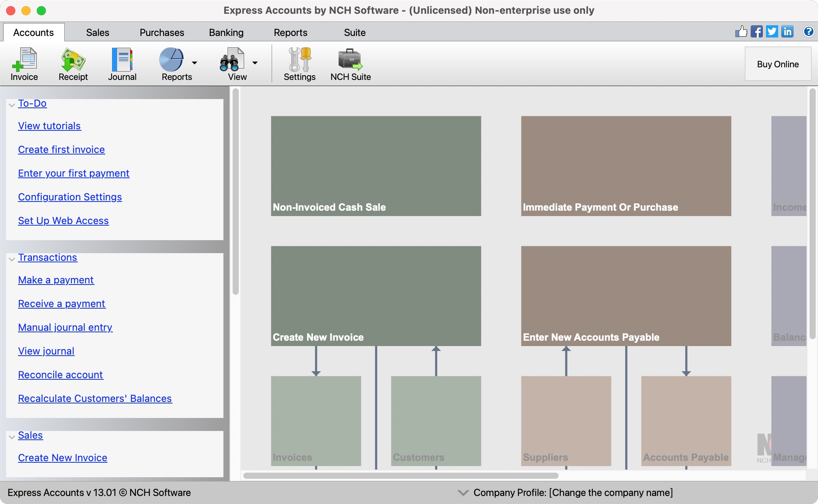Switch to the Reports tab
The image size is (818, 504).
point(290,33)
